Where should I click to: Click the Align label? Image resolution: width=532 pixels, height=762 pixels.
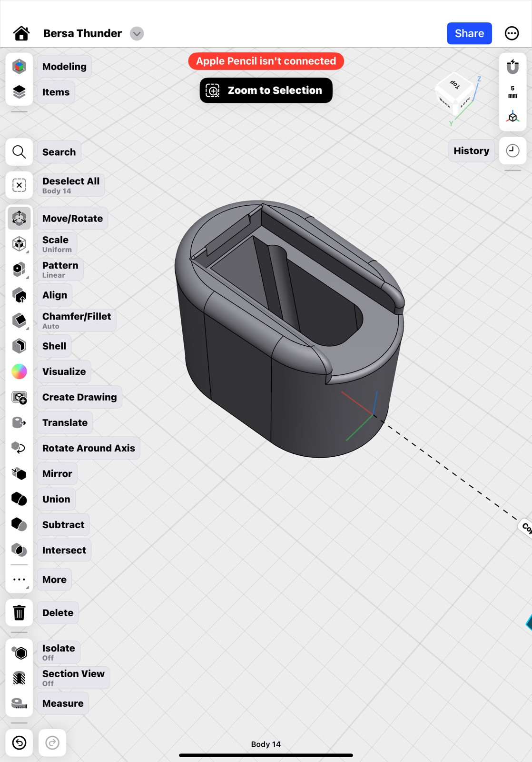pyautogui.click(x=55, y=295)
